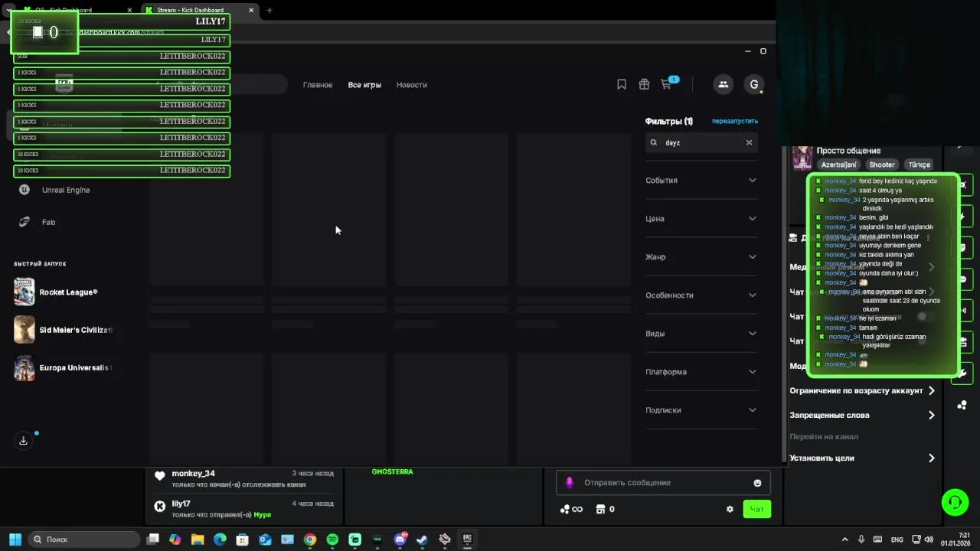The width and height of the screenshot is (980, 551).
Task: Open the friends list icon in Epic launcher
Action: (723, 85)
